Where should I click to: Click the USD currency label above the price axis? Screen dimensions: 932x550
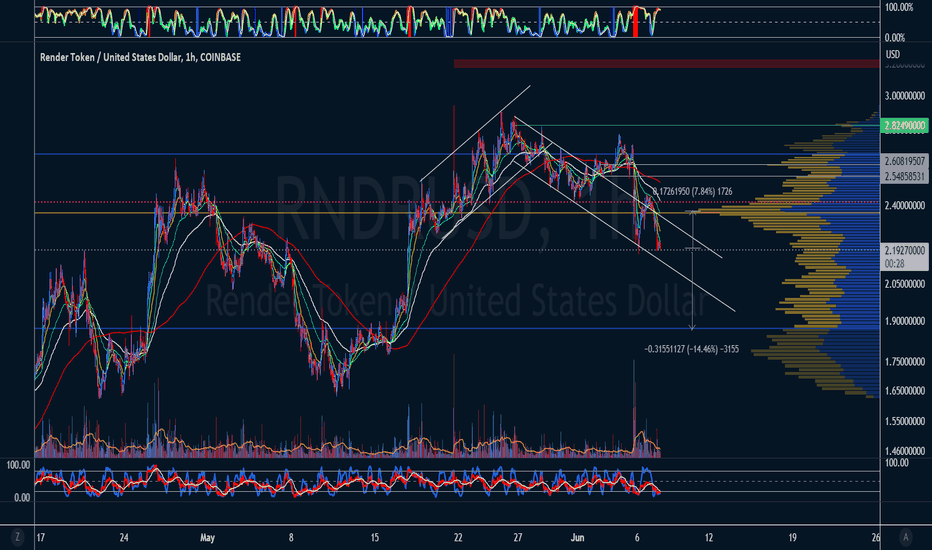[x=892, y=54]
